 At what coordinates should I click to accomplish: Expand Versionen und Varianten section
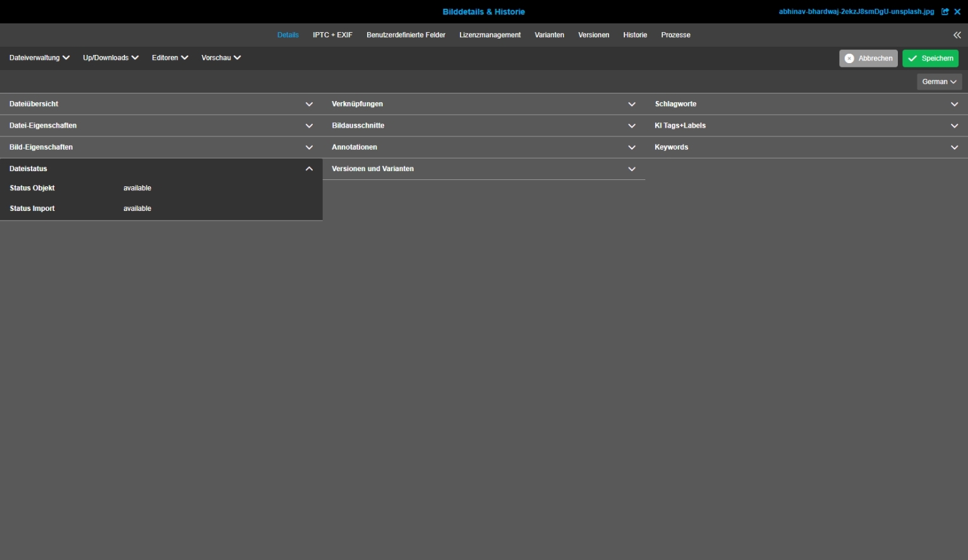pyautogui.click(x=631, y=169)
